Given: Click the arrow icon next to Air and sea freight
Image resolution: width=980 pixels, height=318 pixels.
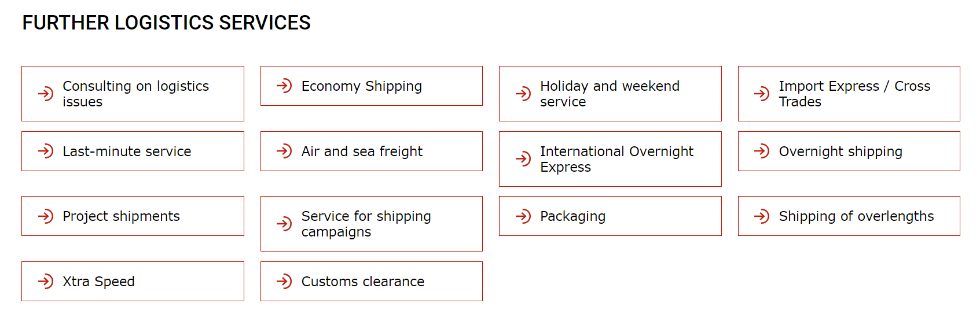Looking at the screenshot, I should coord(284,151).
